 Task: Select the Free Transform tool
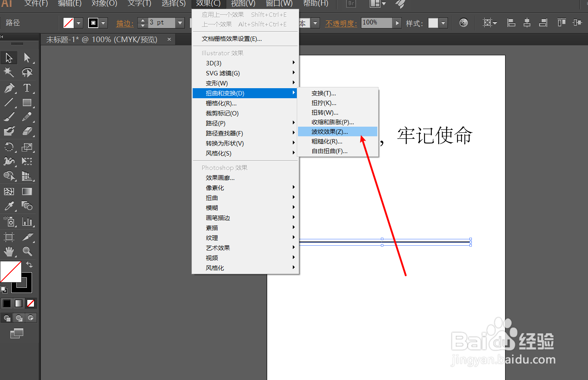coord(27,161)
